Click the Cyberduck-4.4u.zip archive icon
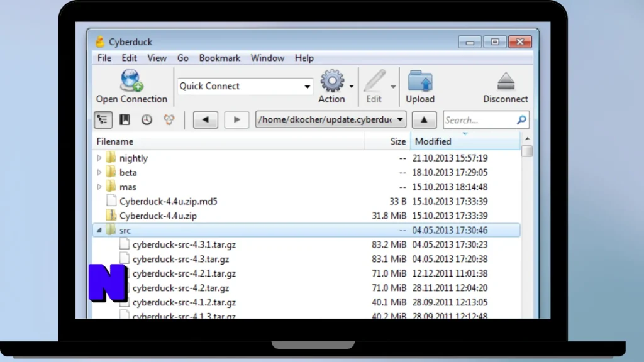 [111, 215]
